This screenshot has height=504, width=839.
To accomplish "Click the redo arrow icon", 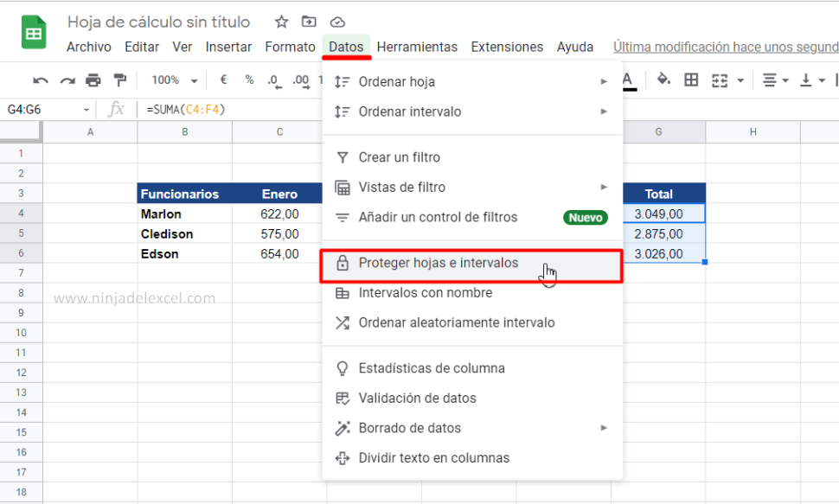I will (x=67, y=80).
